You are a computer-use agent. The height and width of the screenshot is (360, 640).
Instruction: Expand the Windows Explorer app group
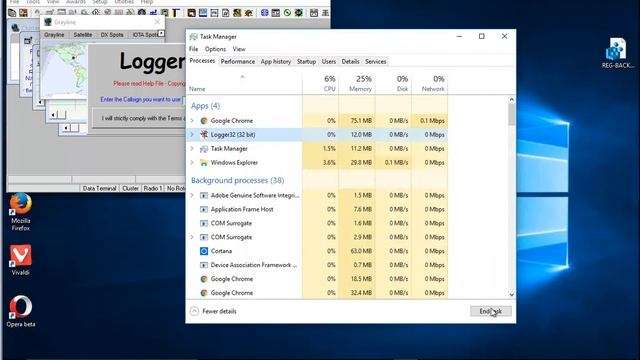192,162
